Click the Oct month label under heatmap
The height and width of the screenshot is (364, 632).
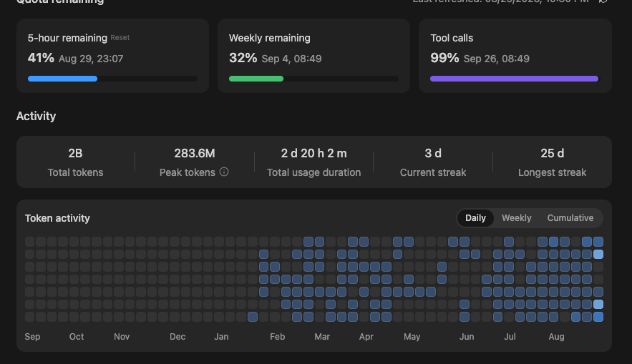tap(77, 337)
